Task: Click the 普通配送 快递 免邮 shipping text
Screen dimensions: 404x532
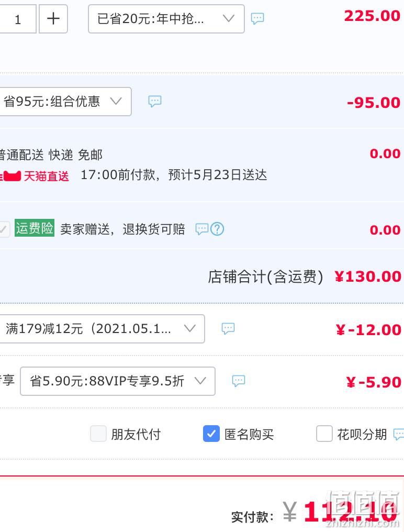Action: (51, 155)
